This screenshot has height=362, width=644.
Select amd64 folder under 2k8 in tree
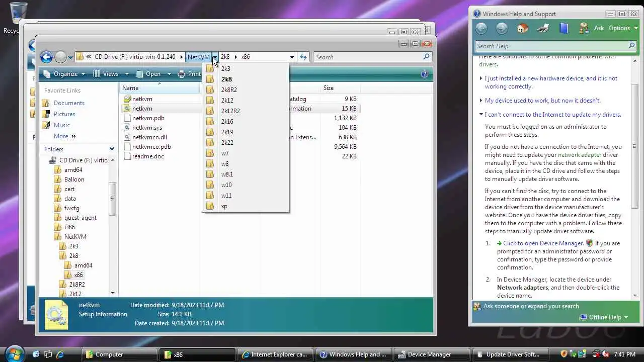pos(83,265)
